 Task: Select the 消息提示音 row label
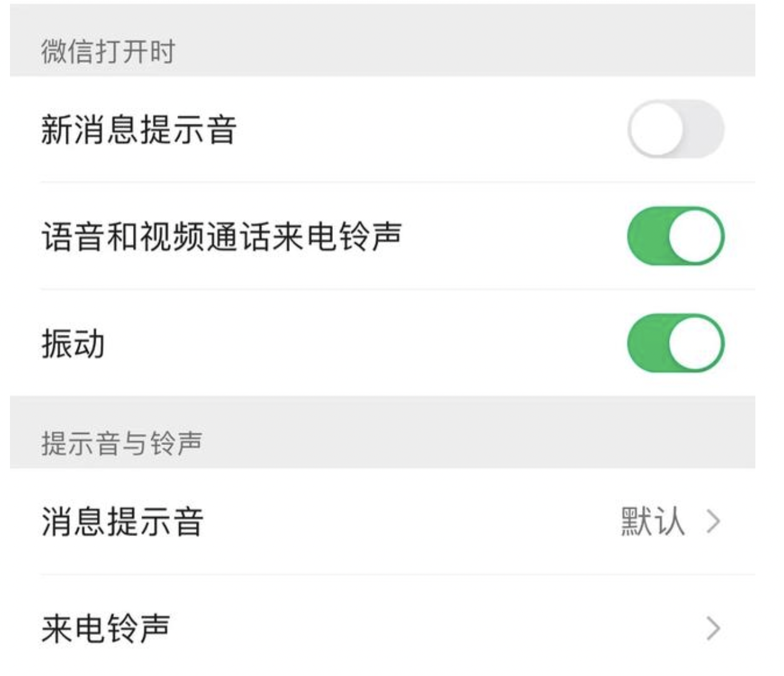[x=123, y=522]
